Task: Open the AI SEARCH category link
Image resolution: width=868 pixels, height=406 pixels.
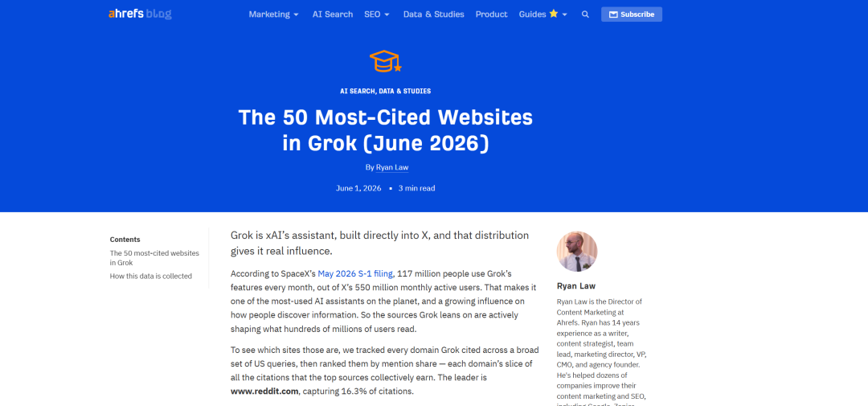Action: [x=358, y=91]
